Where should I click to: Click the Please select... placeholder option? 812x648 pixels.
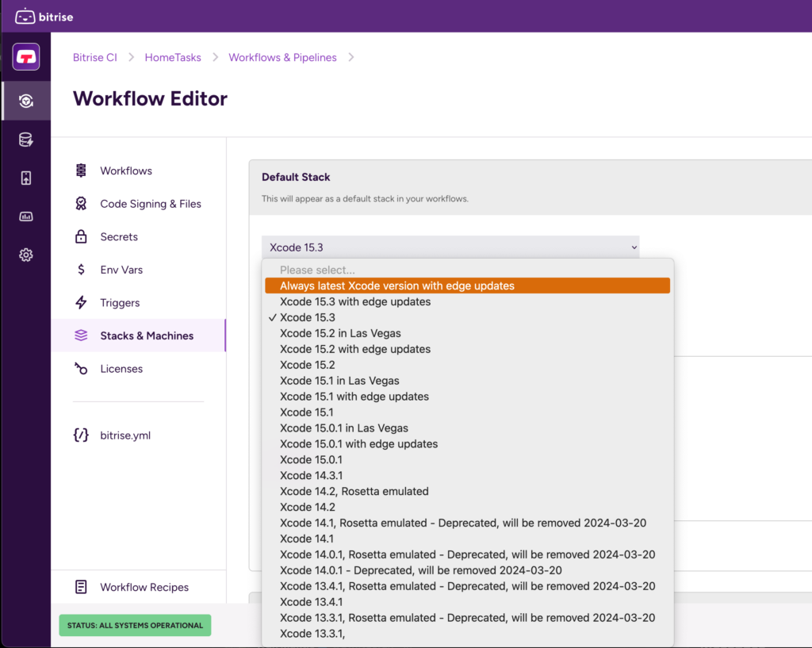pos(467,270)
